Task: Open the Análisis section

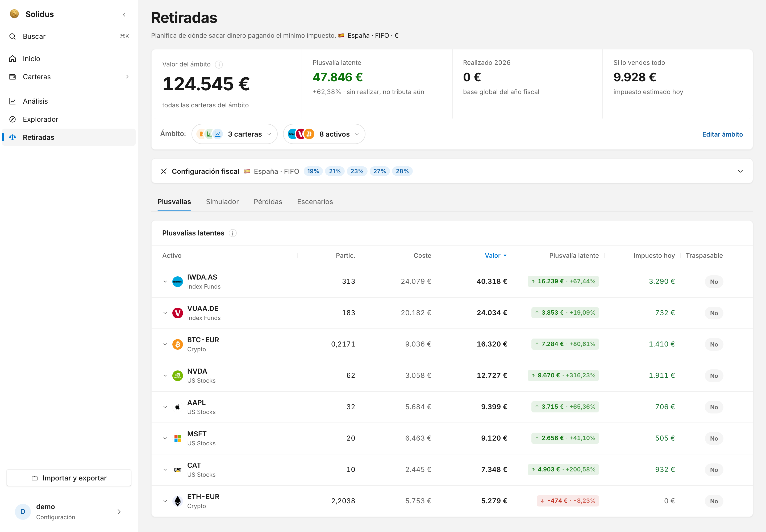Action: pos(69,101)
